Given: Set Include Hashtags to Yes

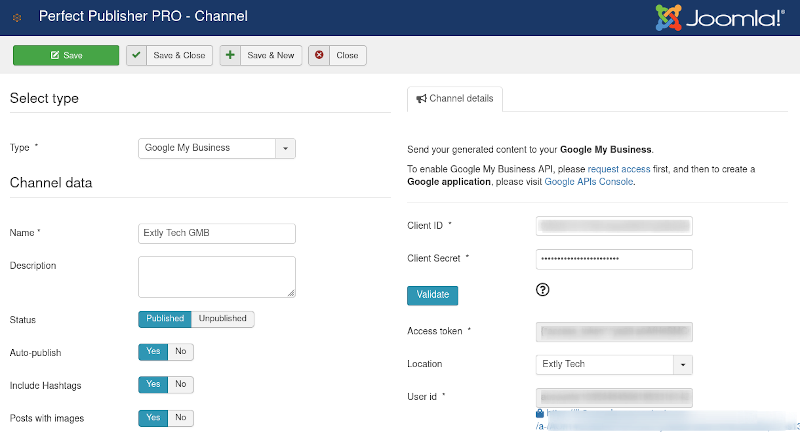Looking at the screenshot, I should [x=153, y=384].
